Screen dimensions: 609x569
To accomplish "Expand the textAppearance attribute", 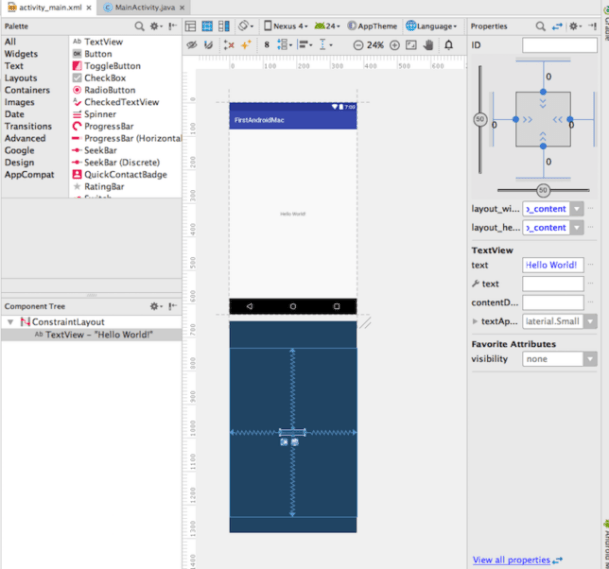I will [x=475, y=322].
